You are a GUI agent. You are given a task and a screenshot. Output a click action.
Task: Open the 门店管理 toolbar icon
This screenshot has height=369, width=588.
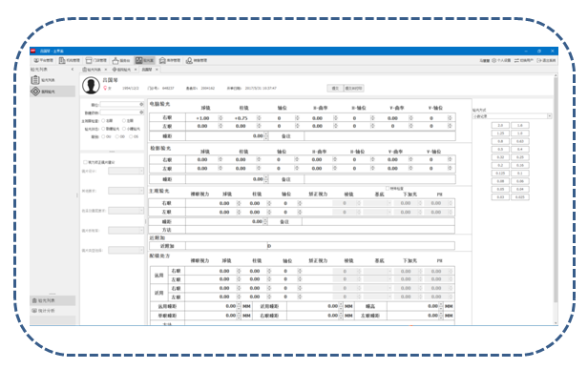click(x=89, y=60)
